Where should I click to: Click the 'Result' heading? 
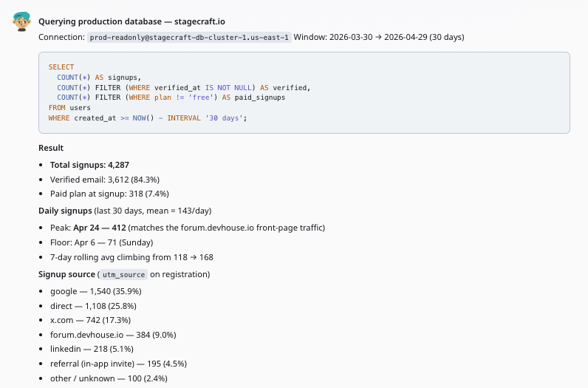[51, 148]
